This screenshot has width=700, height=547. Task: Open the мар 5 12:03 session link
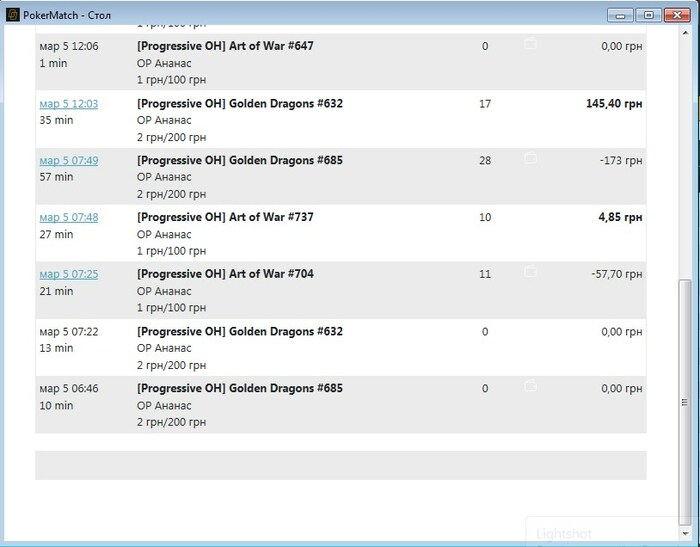[69, 104]
